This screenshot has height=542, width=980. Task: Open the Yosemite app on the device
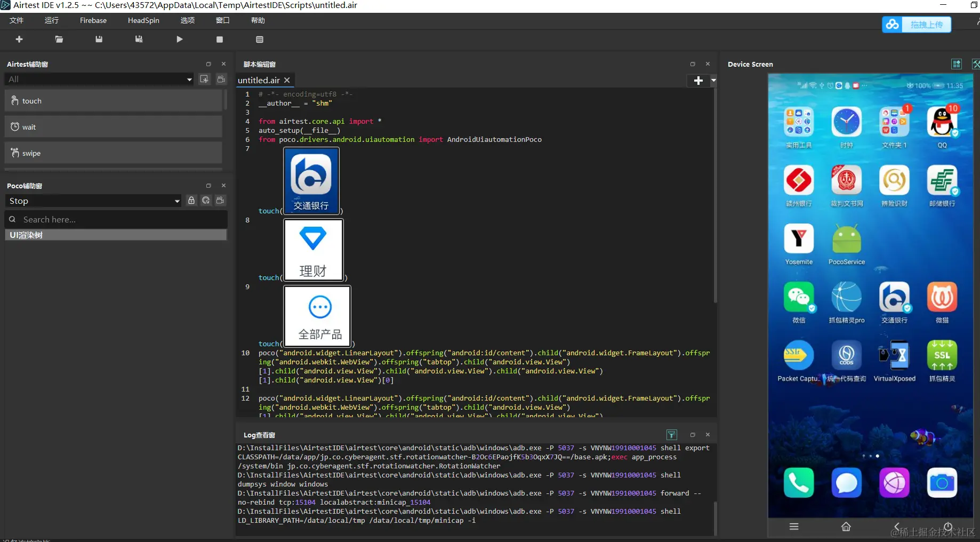coord(799,244)
